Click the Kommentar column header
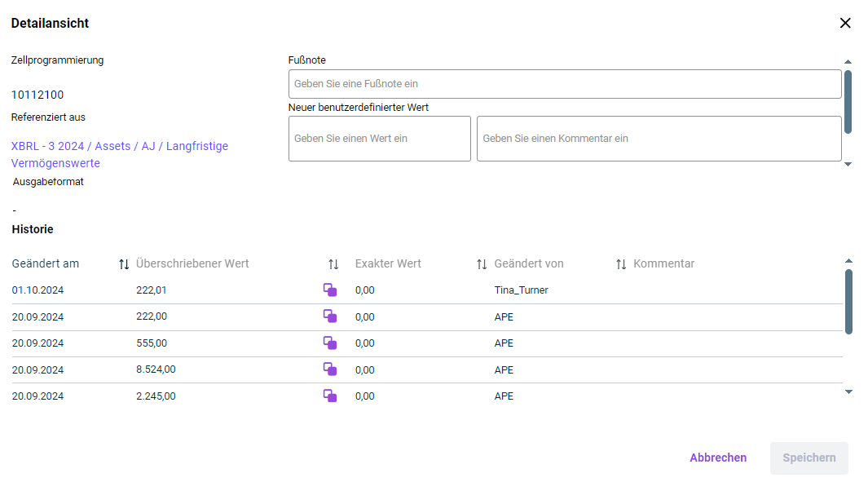 [663, 263]
